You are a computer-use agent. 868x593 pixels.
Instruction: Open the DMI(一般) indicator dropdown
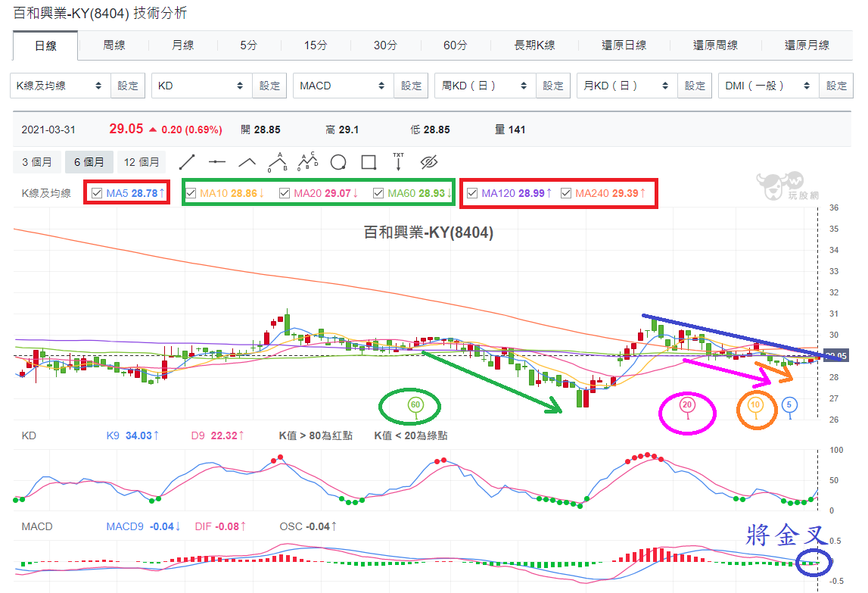(769, 86)
